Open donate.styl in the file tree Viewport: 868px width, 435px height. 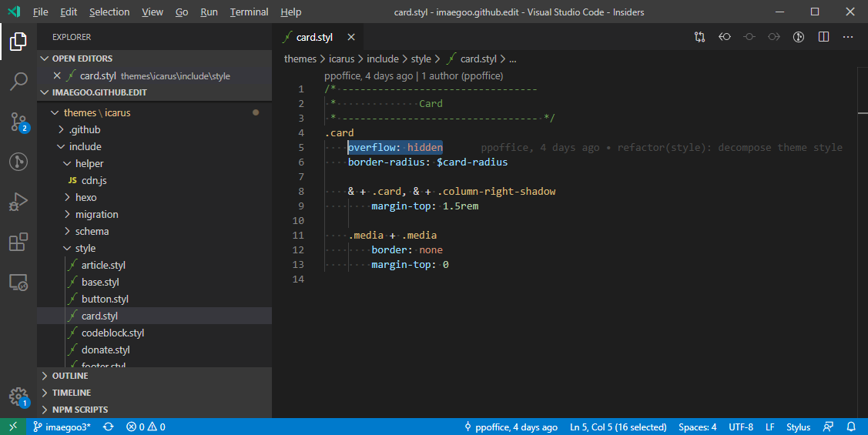click(x=155, y=350)
